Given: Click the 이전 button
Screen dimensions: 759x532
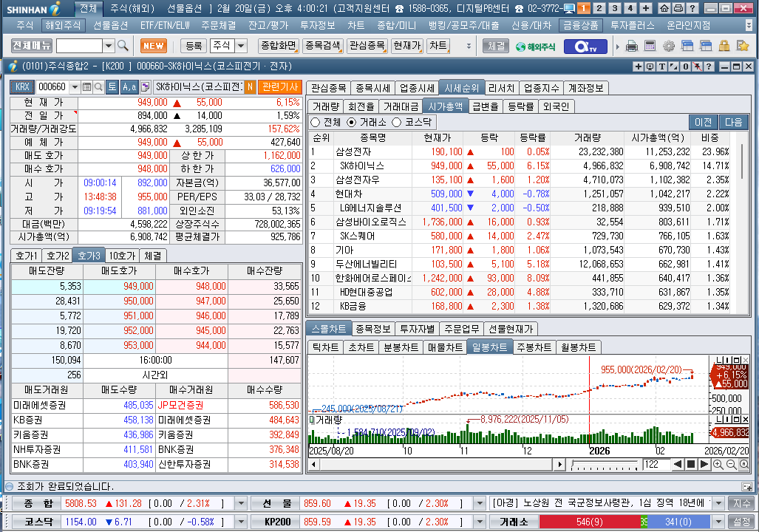Looking at the screenshot, I should tap(704, 123).
